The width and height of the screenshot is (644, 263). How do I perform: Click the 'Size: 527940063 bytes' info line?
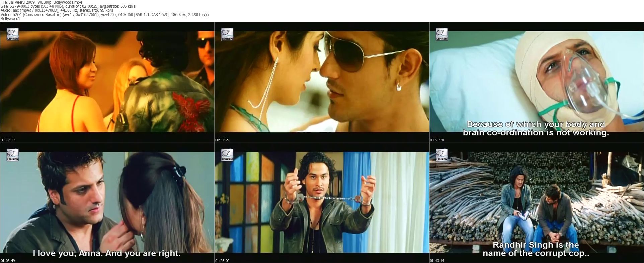click(68, 6)
